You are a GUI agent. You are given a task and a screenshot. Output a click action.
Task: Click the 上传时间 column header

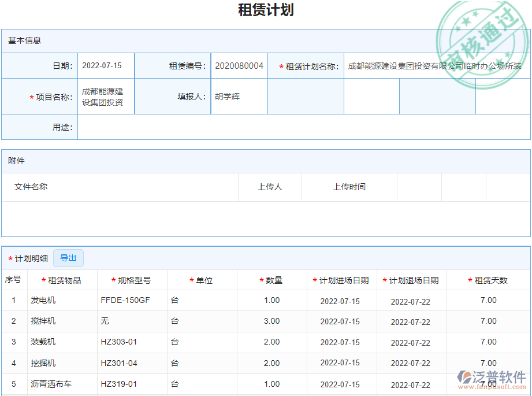349,187
